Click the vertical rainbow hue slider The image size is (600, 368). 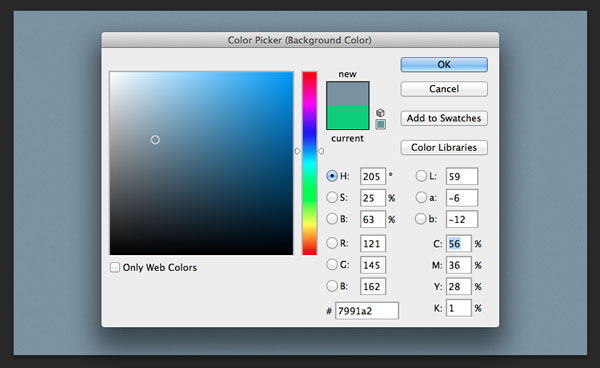[x=310, y=163]
